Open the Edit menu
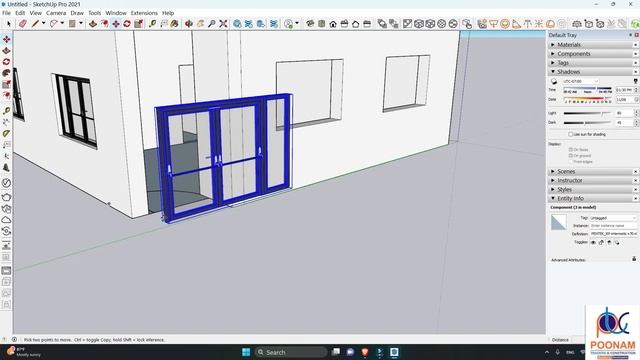 pyautogui.click(x=20, y=13)
